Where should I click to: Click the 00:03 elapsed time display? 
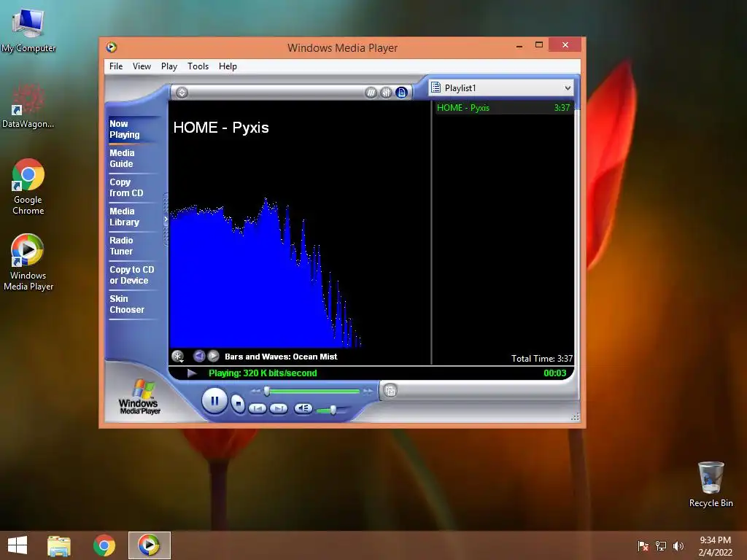pos(555,373)
